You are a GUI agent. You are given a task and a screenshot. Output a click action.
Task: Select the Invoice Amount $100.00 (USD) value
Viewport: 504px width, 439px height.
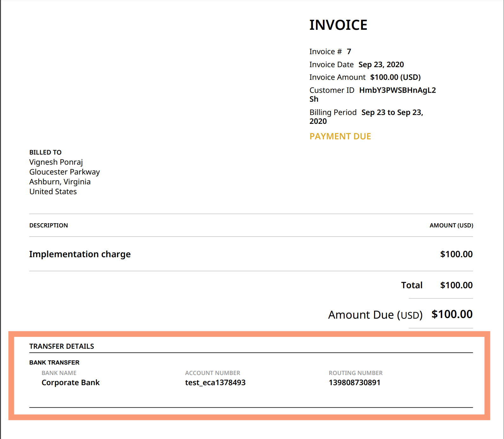pos(395,77)
